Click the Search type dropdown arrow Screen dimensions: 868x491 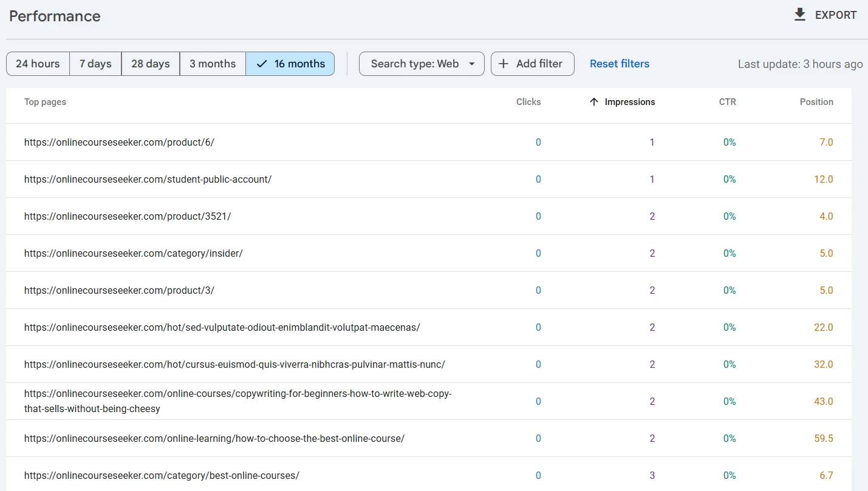click(x=471, y=64)
